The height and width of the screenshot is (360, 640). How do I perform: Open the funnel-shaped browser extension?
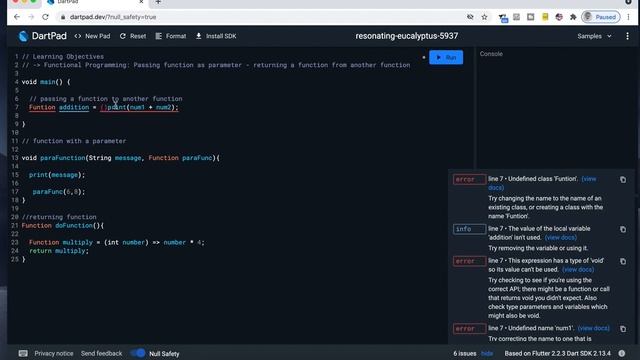503,18
